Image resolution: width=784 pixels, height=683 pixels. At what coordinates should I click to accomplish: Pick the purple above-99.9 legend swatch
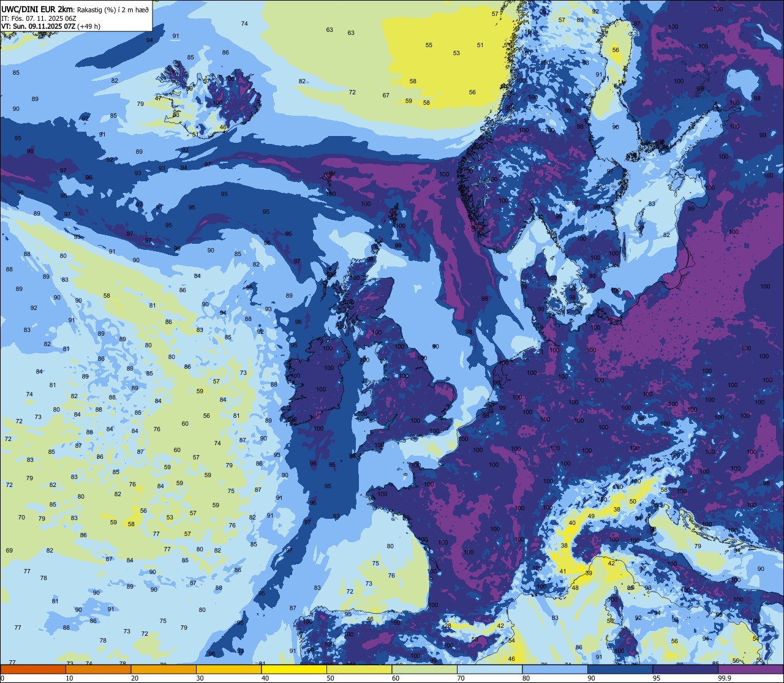pyautogui.click(x=750, y=670)
